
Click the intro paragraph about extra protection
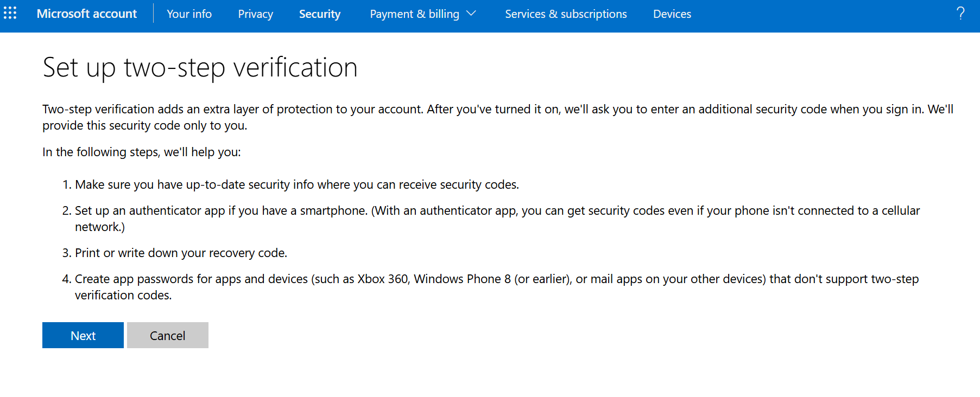498,117
